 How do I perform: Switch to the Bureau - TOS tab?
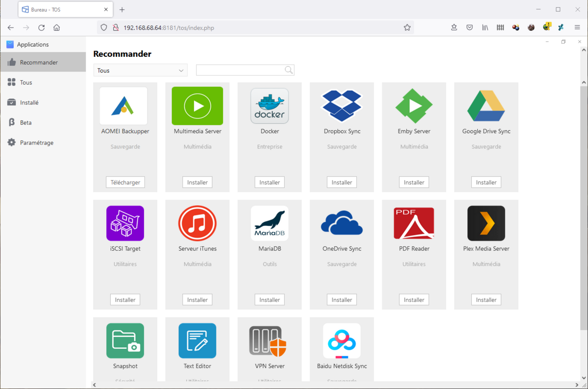point(65,9)
